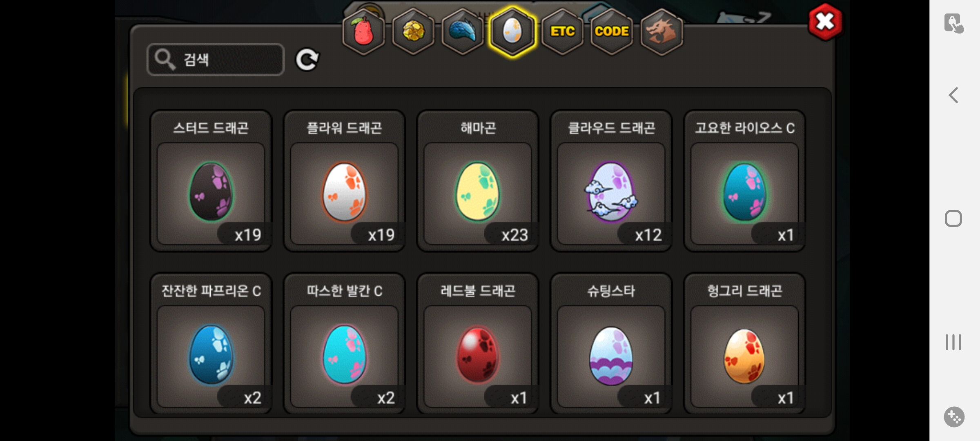Select the 플라워 드래곤 egg card
980x441 pixels.
pos(344,180)
